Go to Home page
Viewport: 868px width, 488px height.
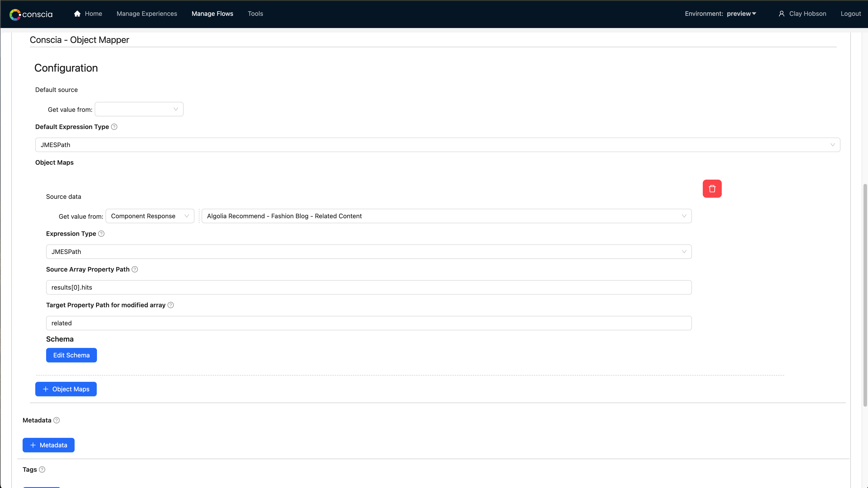[x=93, y=14]
